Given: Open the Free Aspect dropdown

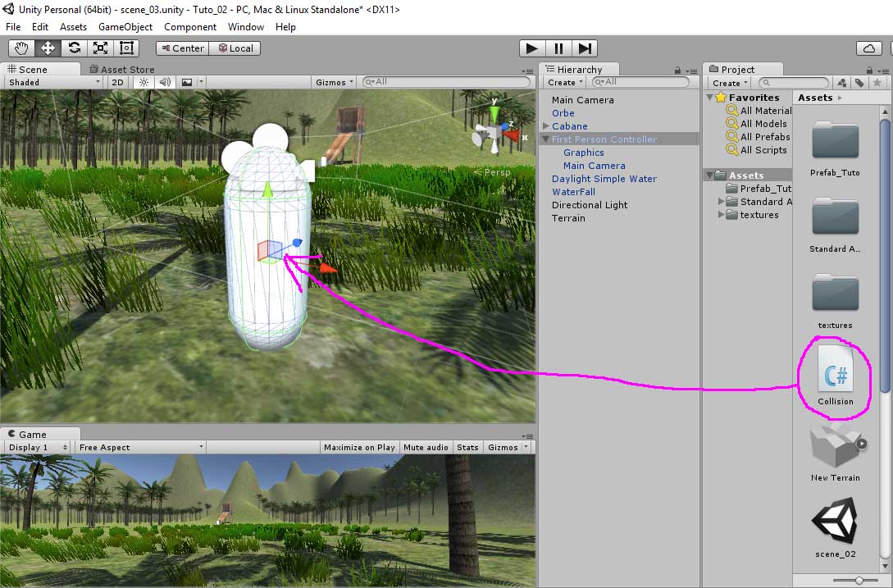Looking at the screenshot, I should coord(140,447).
